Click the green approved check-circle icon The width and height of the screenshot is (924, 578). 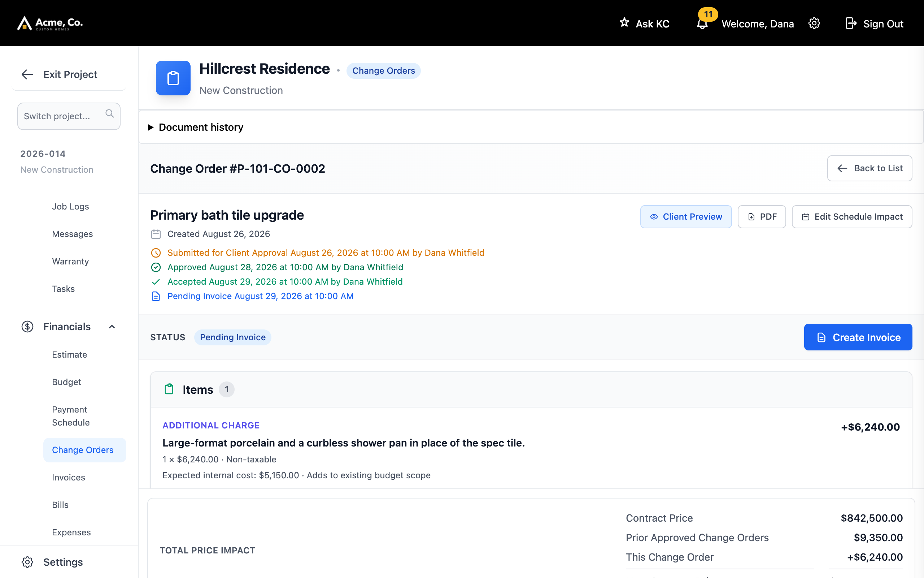pyautogui.click(x=156, y=267)
